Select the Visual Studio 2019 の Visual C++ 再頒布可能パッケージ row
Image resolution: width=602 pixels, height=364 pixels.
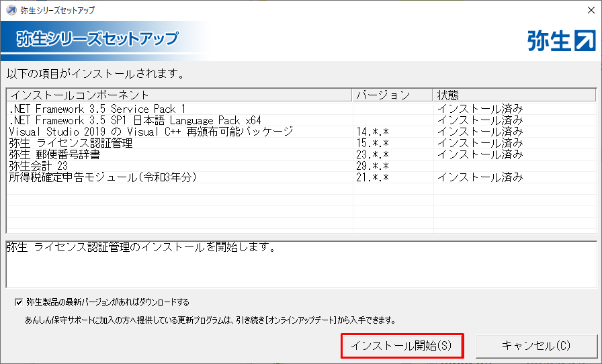tap(302, 132)
